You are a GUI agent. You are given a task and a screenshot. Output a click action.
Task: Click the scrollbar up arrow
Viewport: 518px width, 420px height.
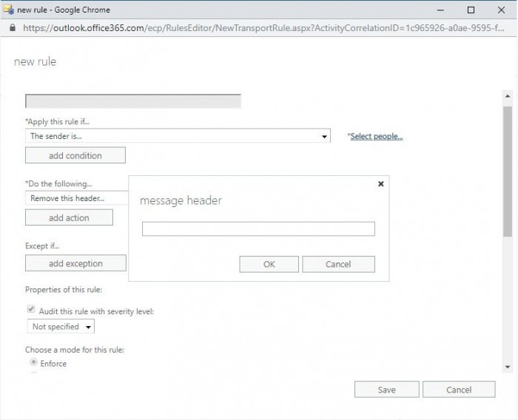point(507,98)
